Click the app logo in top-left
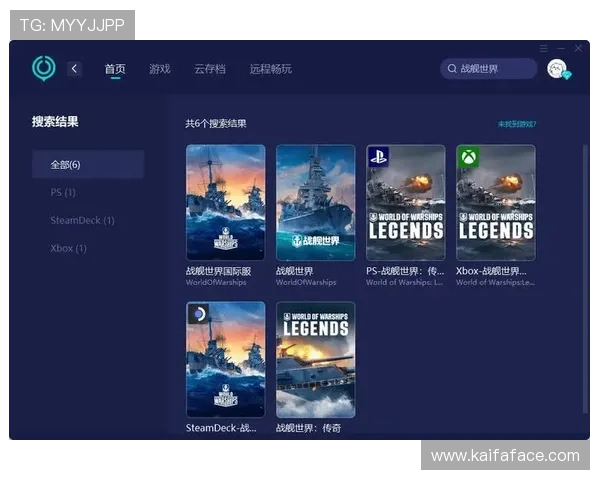The height and width of the screenshot is (480, 600). tap(43, 68)
